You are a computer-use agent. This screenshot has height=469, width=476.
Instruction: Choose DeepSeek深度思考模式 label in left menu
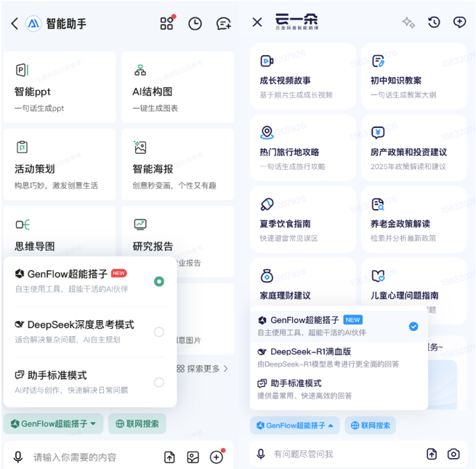point(81,325)
